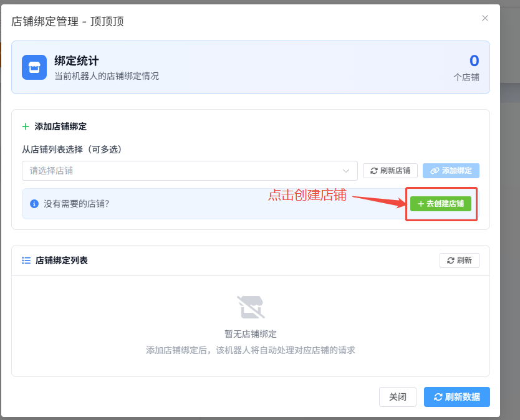Screen dimensions: 520x420
Task: Click the 添加绑定 button
Action: (x=451, y=171)
